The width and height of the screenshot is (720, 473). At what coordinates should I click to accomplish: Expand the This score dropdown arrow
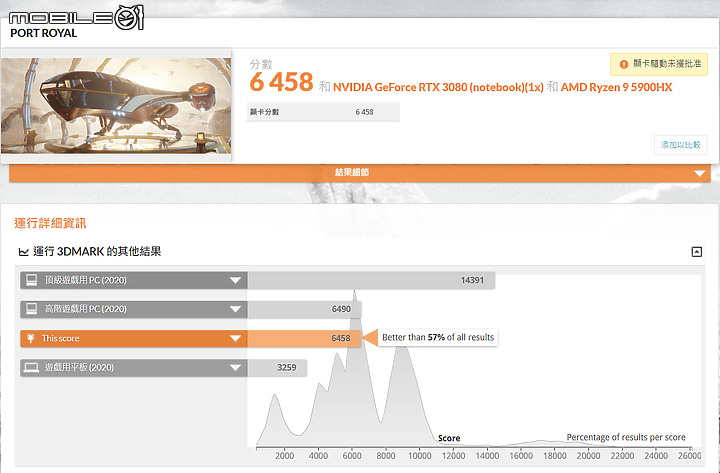click(235, 338)
